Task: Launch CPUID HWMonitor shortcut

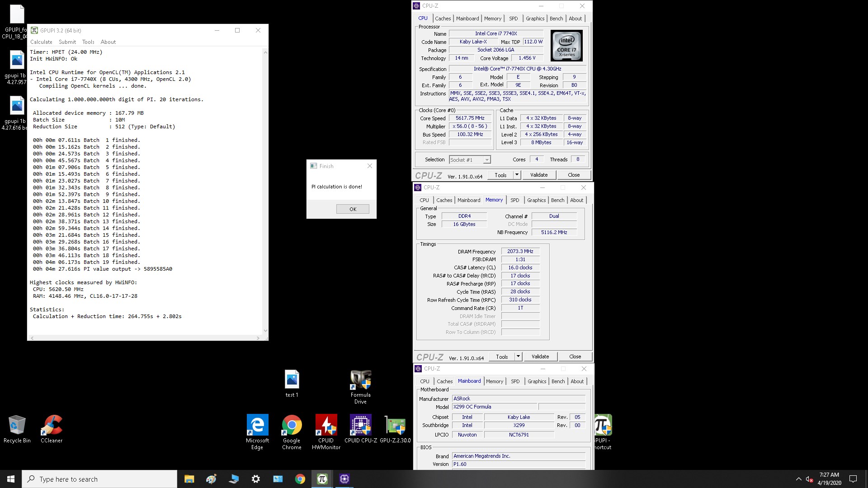Action: pos(326,432)
